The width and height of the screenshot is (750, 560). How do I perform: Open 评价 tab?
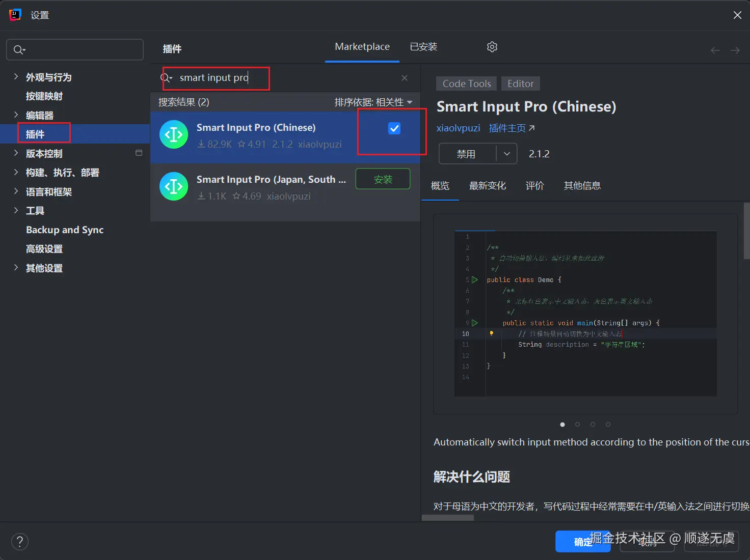tap(535, 186)
